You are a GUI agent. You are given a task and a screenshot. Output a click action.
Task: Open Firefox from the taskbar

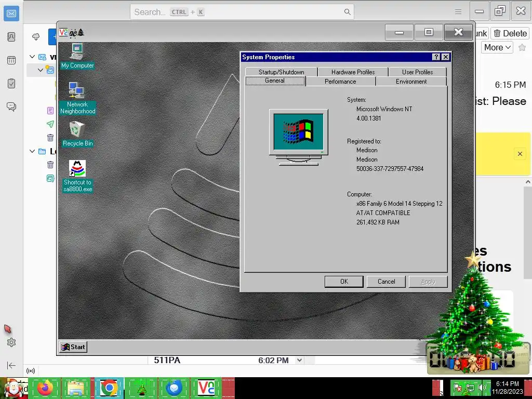click(x=45, y=388)
